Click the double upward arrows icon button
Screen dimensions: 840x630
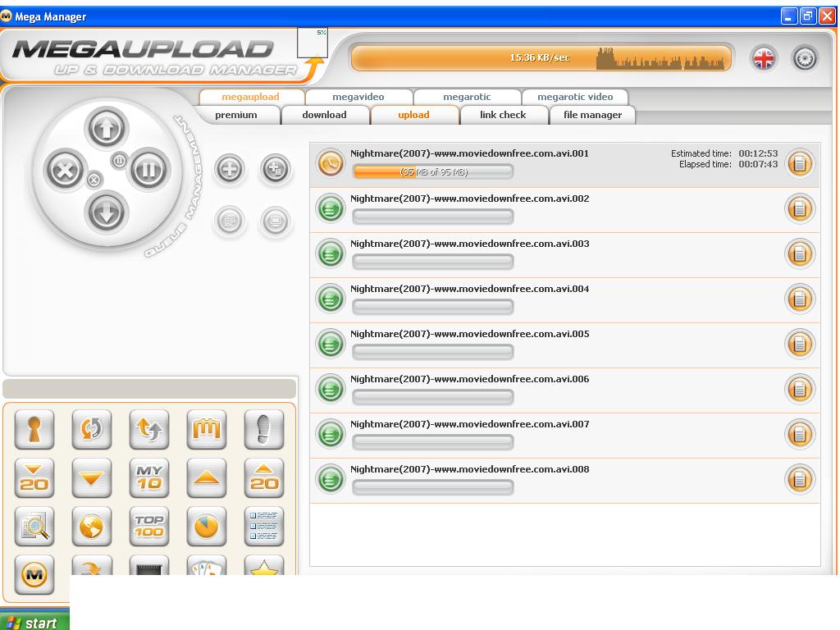[149, 429]
